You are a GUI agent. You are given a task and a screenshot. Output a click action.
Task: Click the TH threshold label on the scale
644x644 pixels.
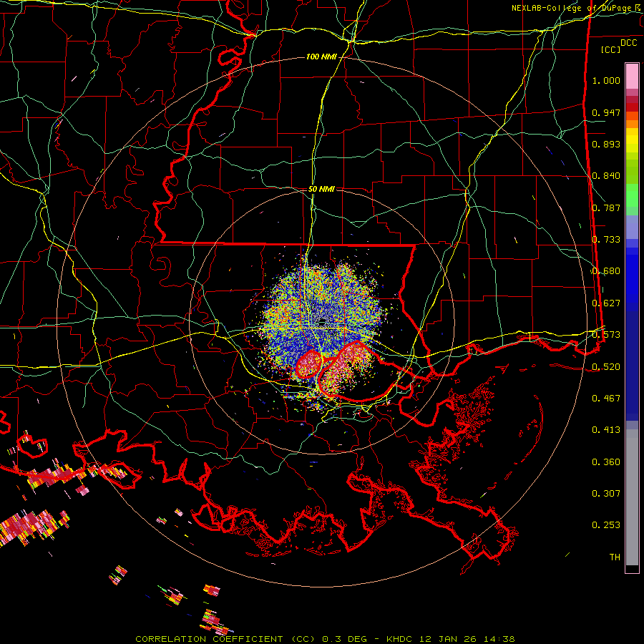(x=615, y=557)
